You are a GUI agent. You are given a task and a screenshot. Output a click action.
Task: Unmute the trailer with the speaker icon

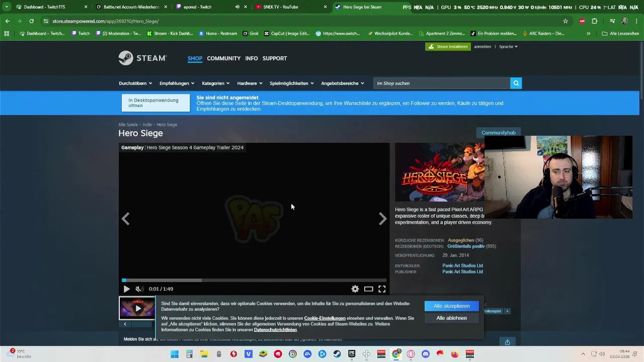click(139, 289)
